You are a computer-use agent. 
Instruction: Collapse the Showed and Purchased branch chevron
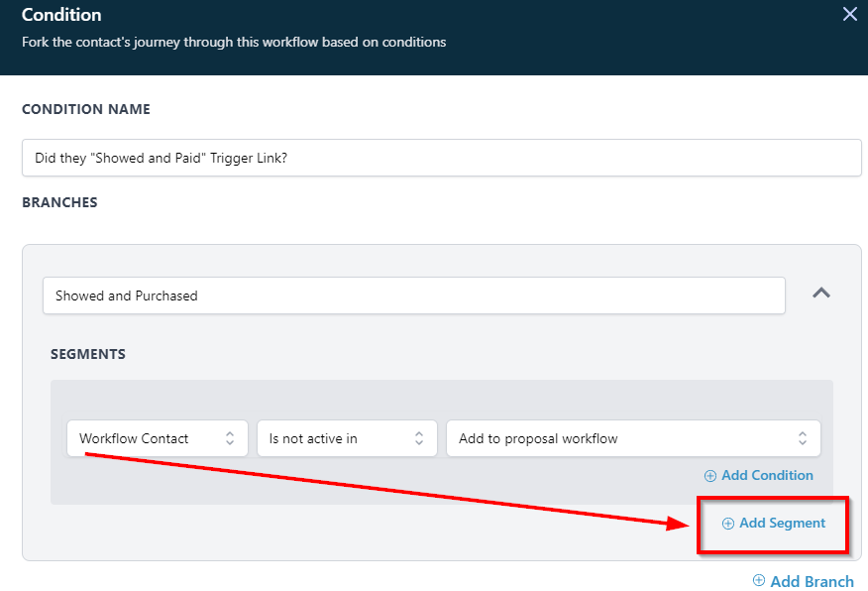pyautogui.click(x=821, y=294)
